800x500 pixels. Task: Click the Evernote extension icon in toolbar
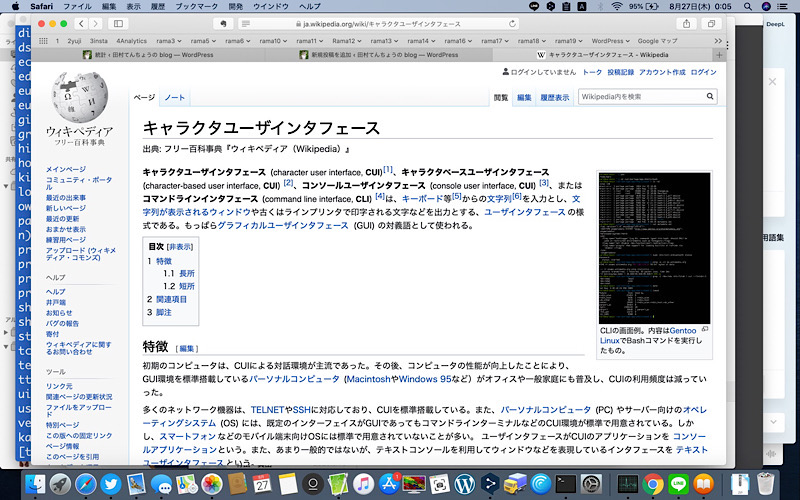coord(223,23)
